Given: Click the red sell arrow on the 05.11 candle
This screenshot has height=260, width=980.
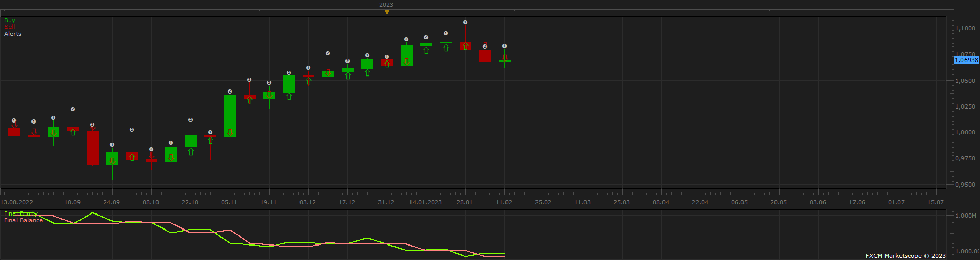Looking at the screenshot, I should 230,133.
